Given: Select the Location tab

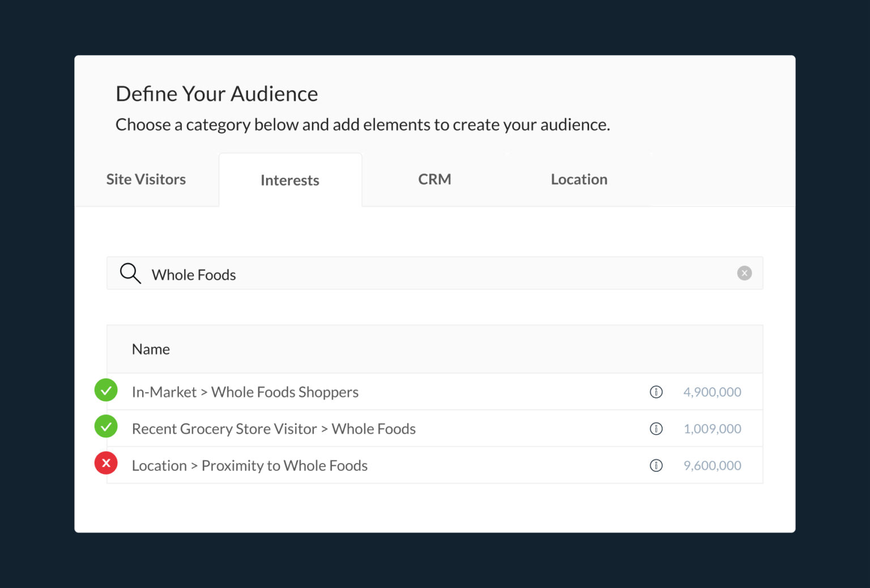Looking at the screenshot, I should 578,179.
